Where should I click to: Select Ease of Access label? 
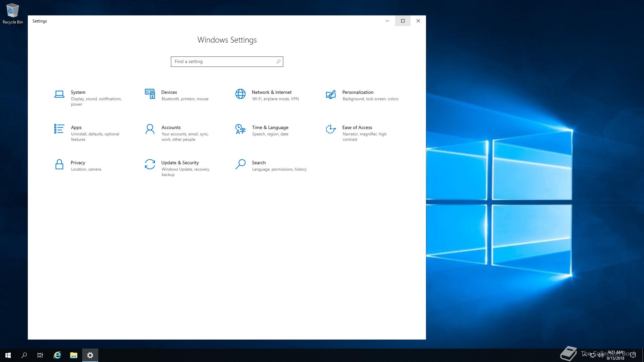point(357,127)
